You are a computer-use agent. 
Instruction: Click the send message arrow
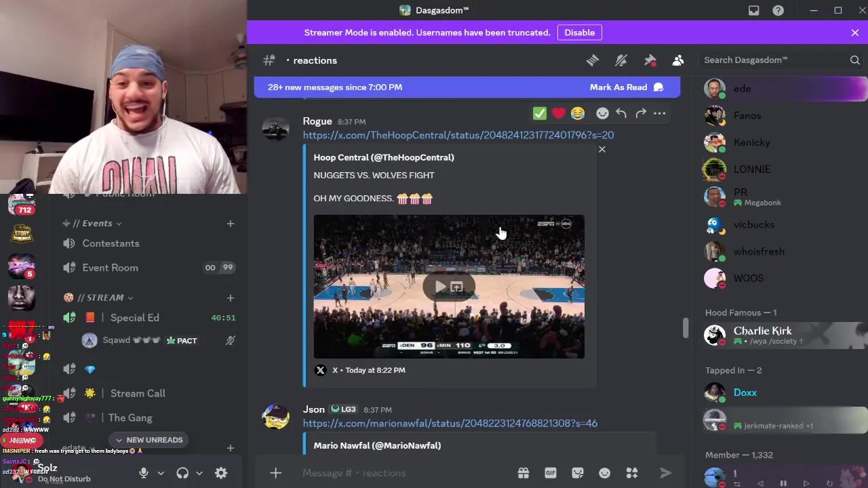665,473
